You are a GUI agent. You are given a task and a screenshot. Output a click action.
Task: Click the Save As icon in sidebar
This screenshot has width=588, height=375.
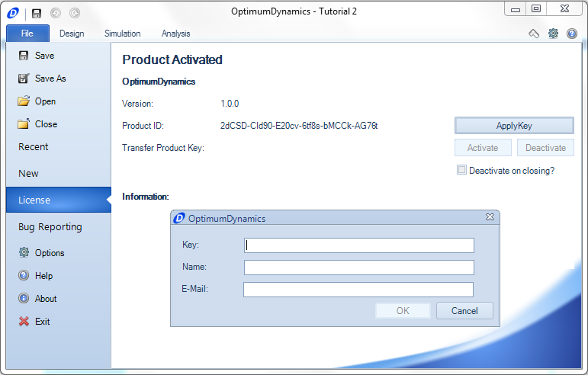[x=24, y=79]
